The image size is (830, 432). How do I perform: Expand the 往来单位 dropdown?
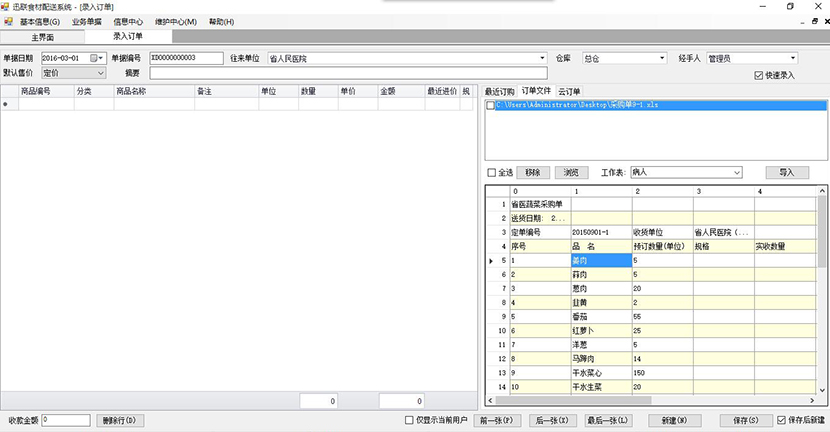click(542, 58)
